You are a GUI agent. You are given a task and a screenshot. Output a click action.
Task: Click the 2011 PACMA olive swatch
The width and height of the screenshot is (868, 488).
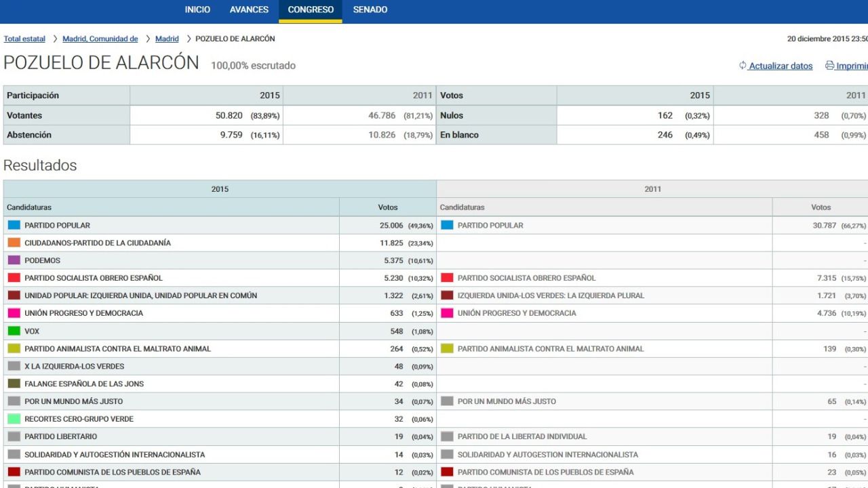(x=447, y=348)
